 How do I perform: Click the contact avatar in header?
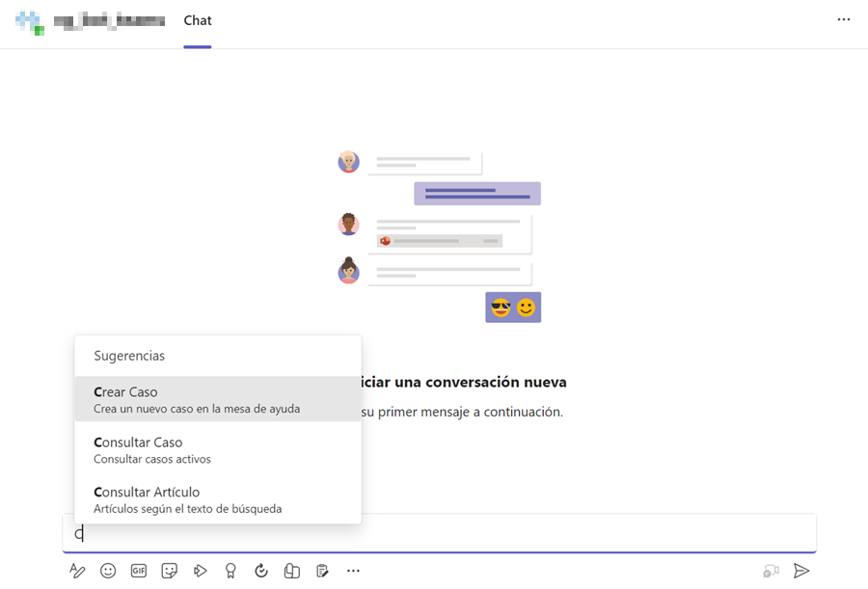pos(30,21)
